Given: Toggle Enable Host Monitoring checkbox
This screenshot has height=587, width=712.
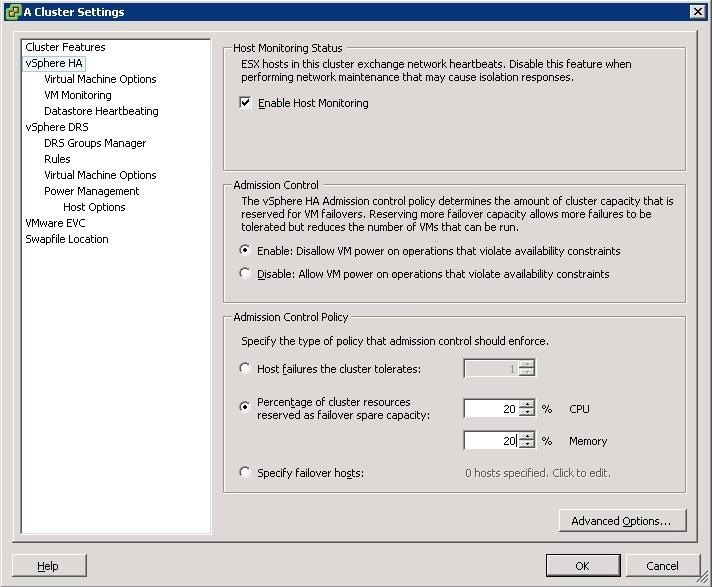Looking at the screenshot, I should (245, 103).
